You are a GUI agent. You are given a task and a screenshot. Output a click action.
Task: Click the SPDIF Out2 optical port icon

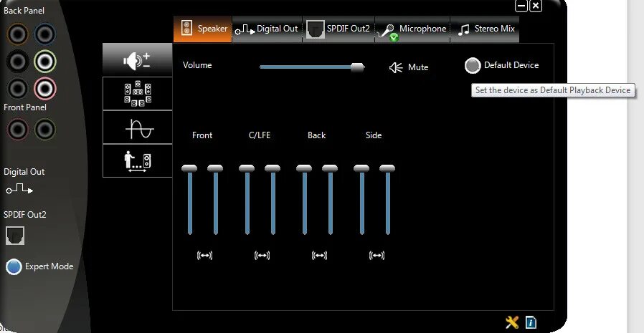[15, 236]
